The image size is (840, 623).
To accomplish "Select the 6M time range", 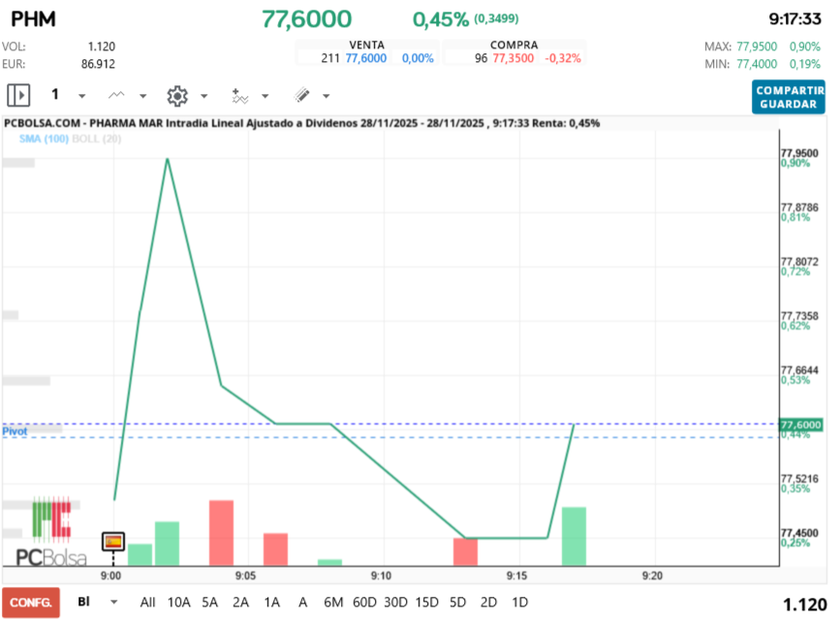I will coord(333,602).
